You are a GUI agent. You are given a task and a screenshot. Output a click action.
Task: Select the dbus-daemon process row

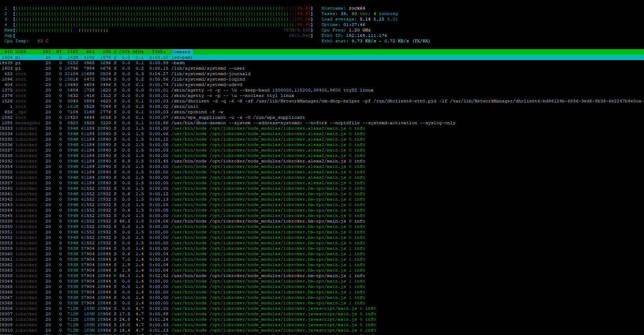coord(322,123)
